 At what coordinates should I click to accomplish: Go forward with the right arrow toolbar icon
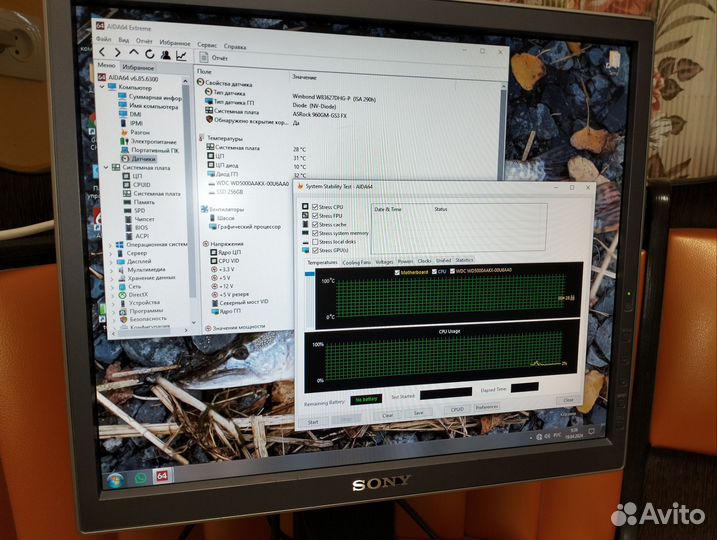(x=118, y=53)
